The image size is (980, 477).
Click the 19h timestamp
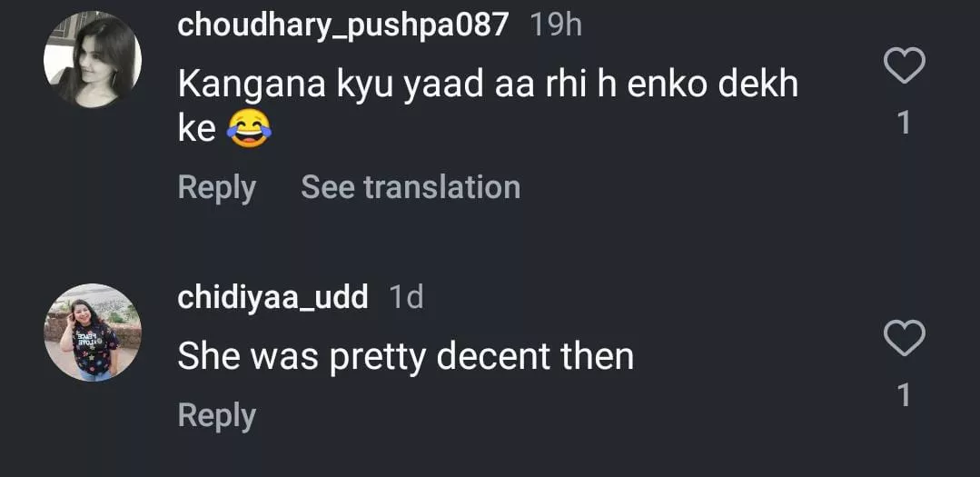click(x=556, y=25)
